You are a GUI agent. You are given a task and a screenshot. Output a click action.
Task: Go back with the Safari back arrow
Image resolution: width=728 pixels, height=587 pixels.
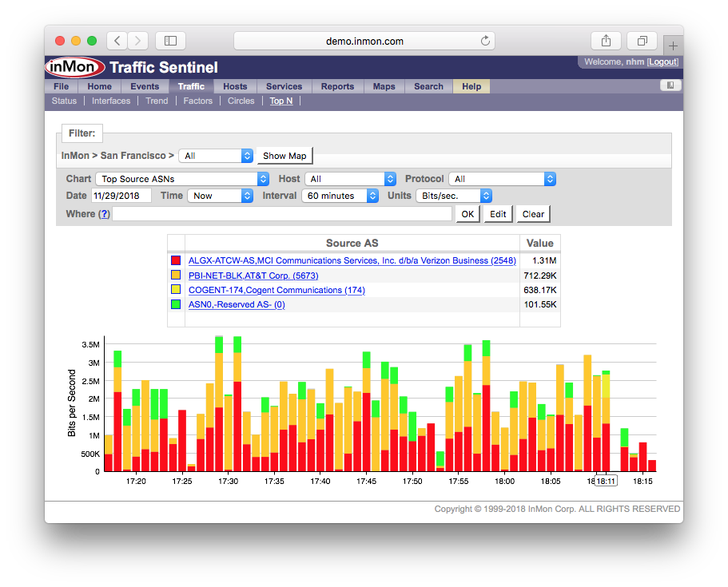tap(117, 41)
